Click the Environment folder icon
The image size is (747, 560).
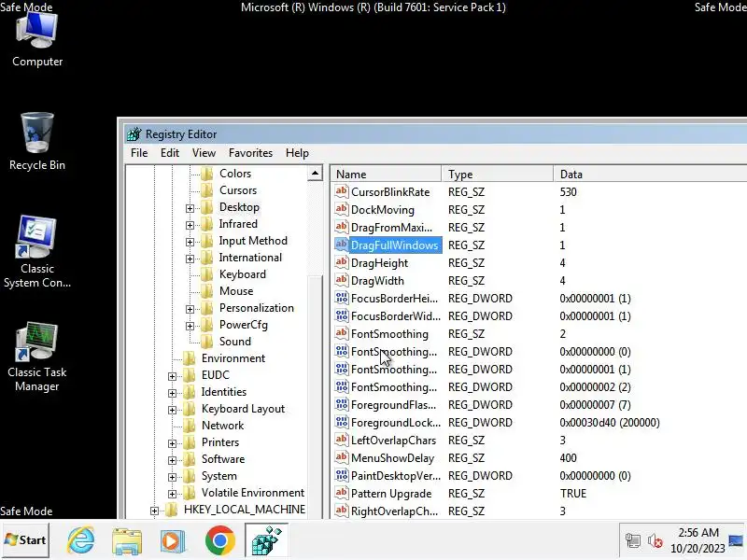click(190, 358)
